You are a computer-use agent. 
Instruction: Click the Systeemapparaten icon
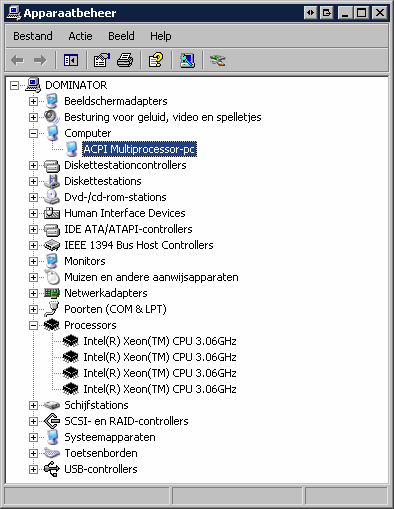[52, 437]
